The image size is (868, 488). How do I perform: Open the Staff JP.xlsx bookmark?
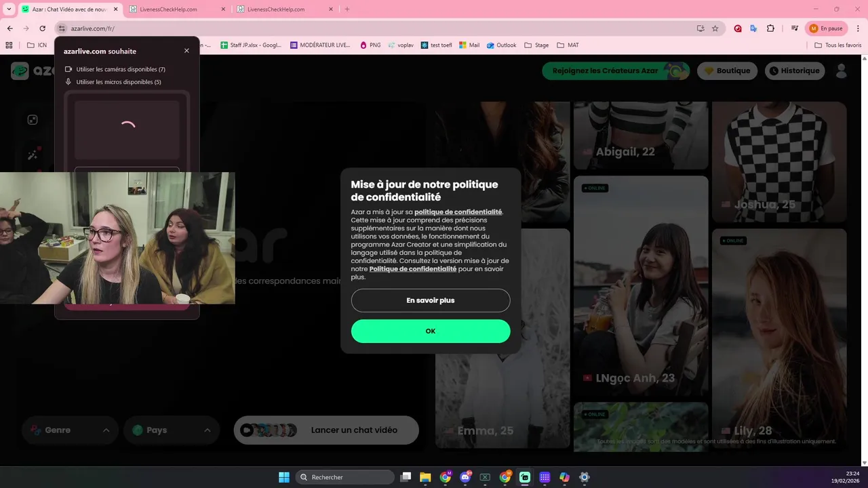251,45
